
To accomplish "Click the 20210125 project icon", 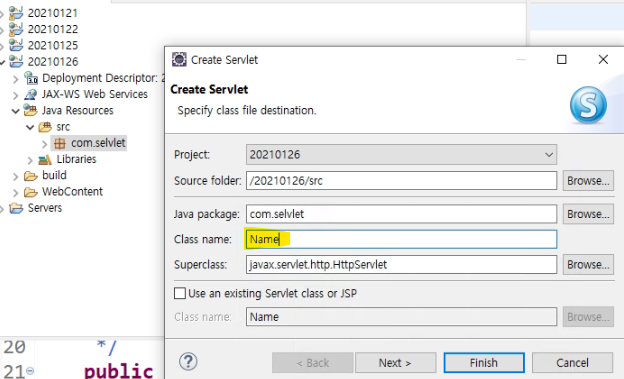I will click(16, 45).
